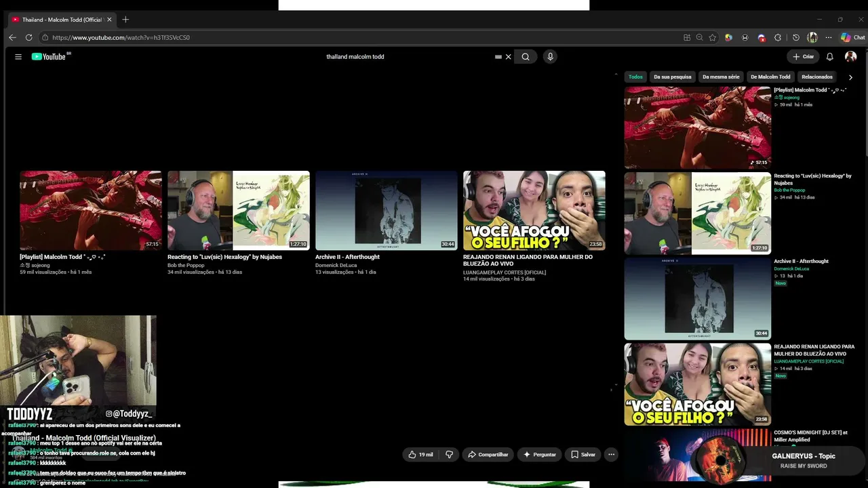
Task: Click into the YouTube search field
Action: click(x=407, y=57)
